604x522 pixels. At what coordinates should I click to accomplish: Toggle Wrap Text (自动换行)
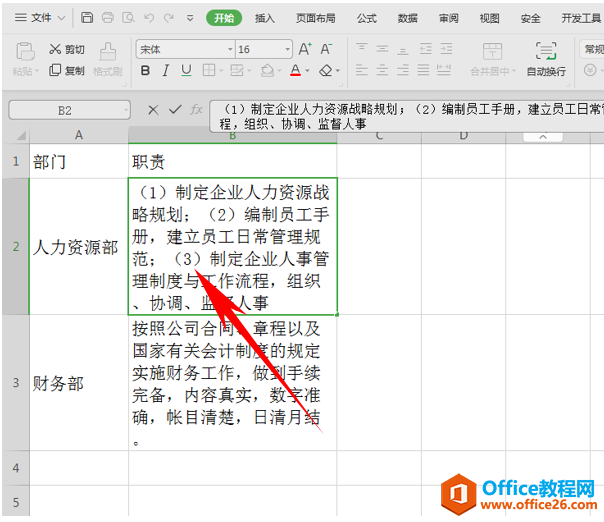pos(546,59)
